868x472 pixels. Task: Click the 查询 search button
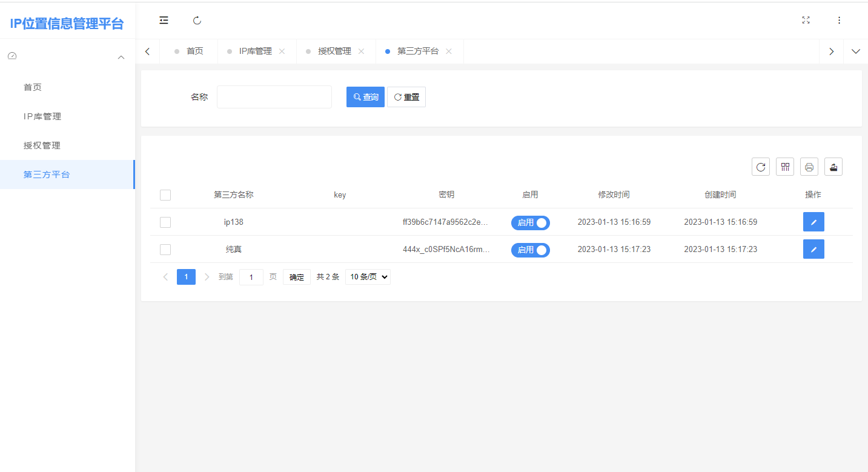(365, 96)
